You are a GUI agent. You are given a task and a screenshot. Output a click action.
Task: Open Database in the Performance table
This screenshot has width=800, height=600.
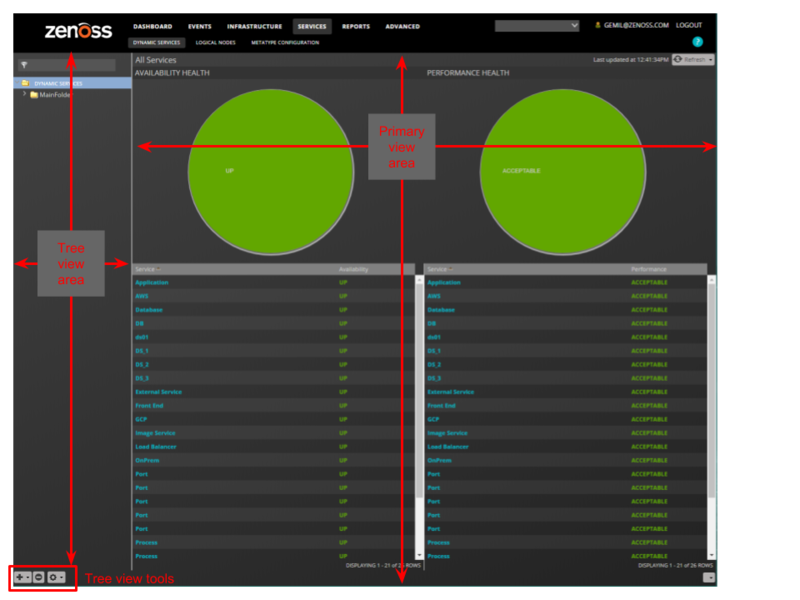tap(441, 310)
